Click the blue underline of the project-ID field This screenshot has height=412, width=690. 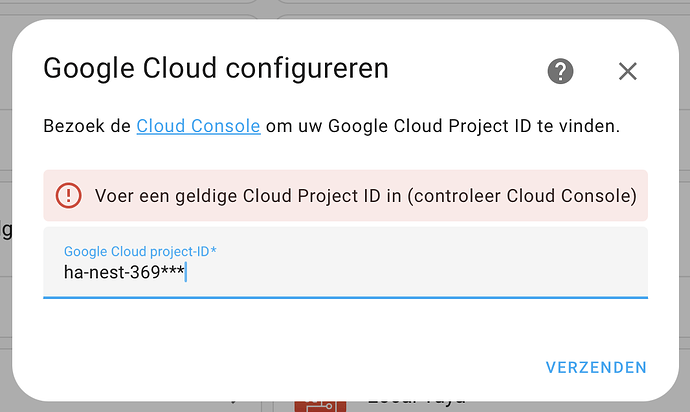pyautogui.click(x=345, y=298)
